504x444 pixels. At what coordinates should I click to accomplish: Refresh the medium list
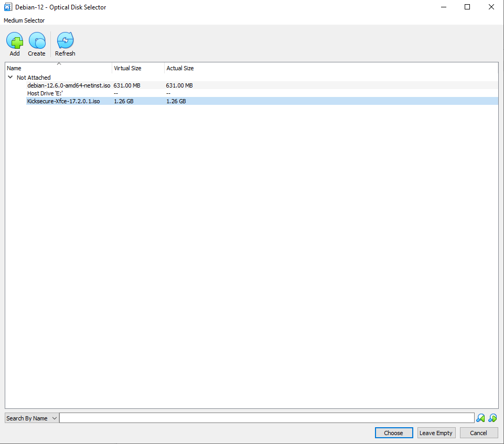tap(65, 41)
